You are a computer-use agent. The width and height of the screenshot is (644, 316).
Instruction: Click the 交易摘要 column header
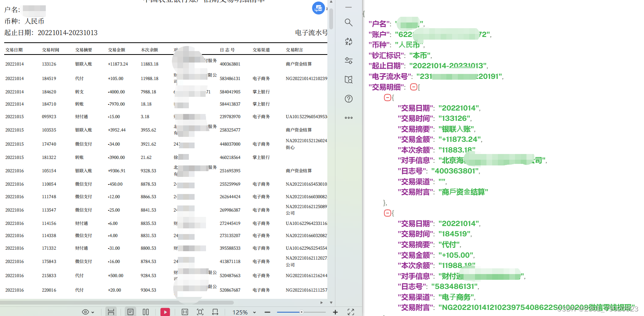click(x=84, y=50)
